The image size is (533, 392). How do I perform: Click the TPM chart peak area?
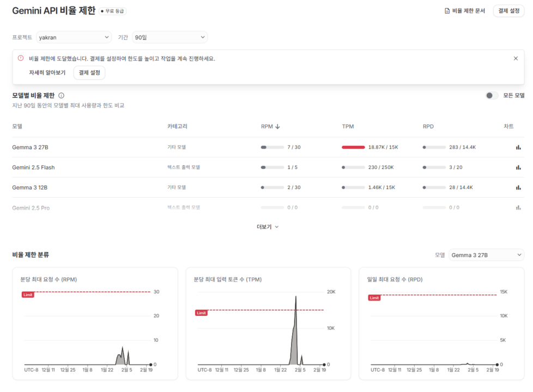click(x=295, y=332)
